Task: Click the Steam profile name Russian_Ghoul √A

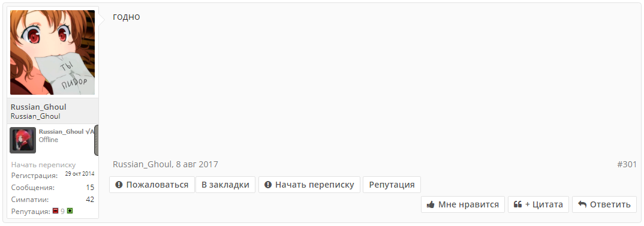Action: [67, 131]
